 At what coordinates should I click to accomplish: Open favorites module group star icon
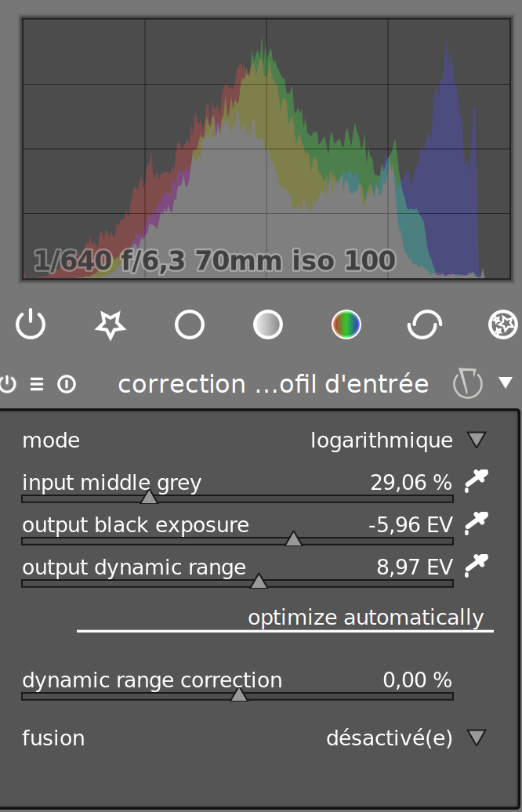[x=111, y=324]
